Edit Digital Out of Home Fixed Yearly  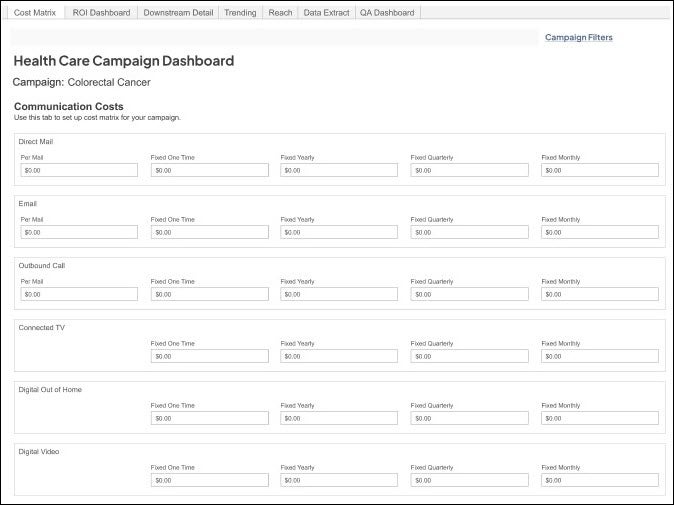click(339, 418)
